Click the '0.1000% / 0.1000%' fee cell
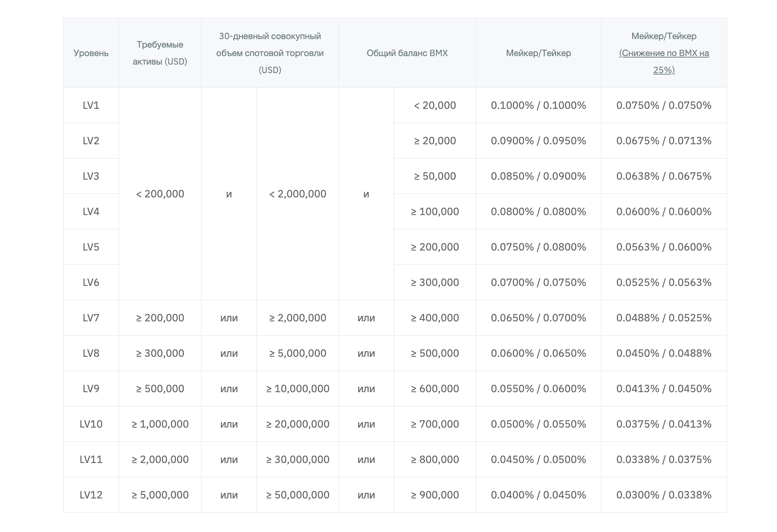 tap(538, 106)
